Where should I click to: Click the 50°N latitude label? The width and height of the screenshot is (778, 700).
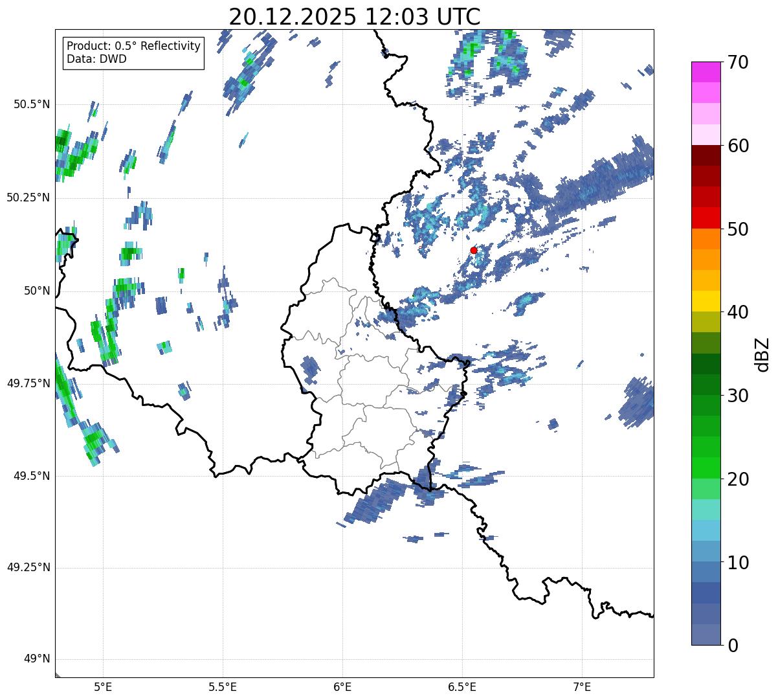tap(37, 291)
